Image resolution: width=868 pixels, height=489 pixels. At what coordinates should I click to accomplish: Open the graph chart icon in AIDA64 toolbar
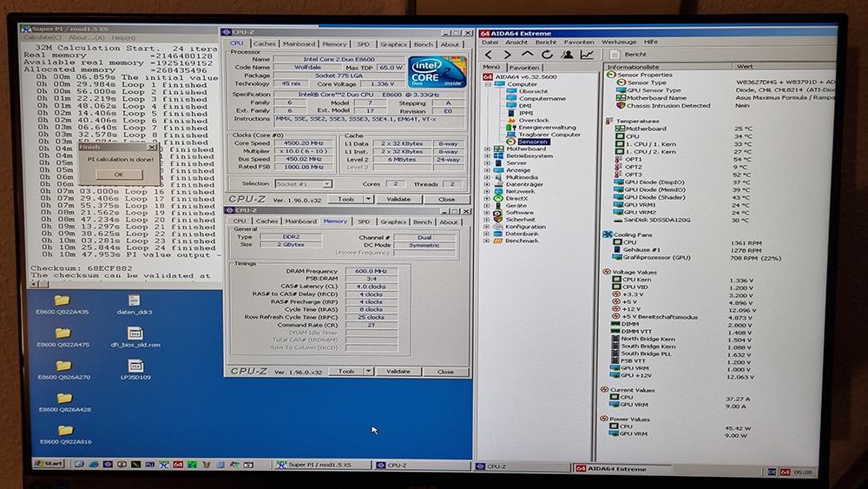(x=587, y=54)
